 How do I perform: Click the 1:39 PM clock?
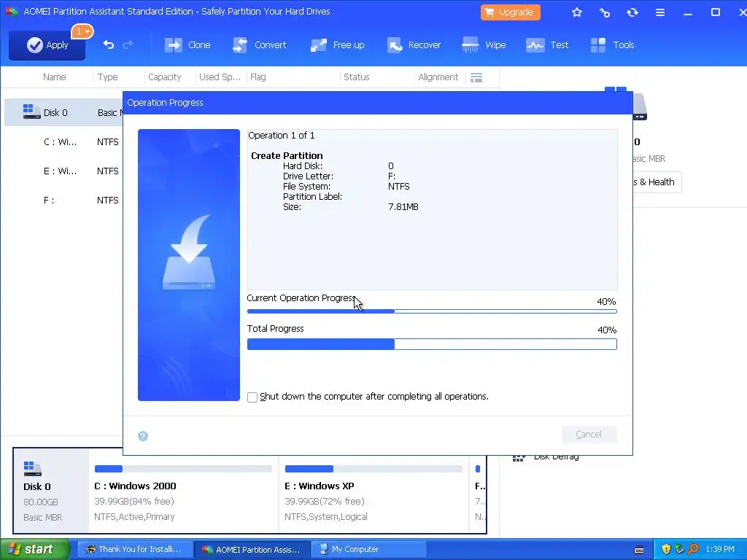(720, 550)
